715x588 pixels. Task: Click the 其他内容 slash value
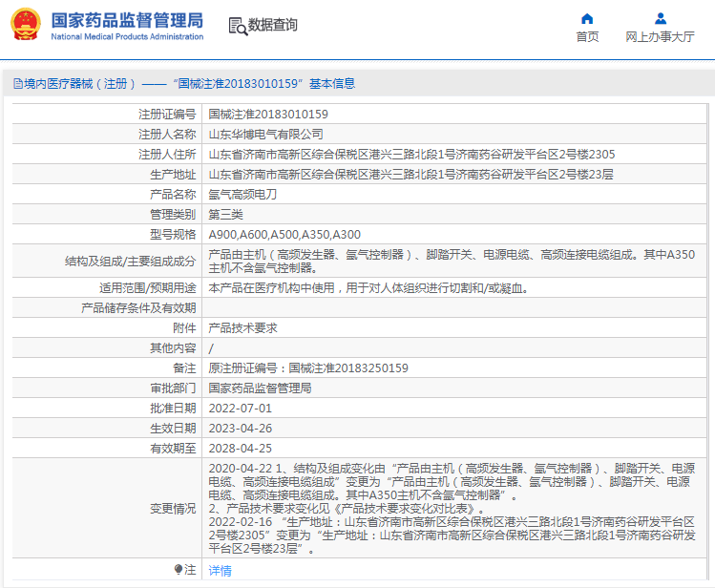point(211,348)
